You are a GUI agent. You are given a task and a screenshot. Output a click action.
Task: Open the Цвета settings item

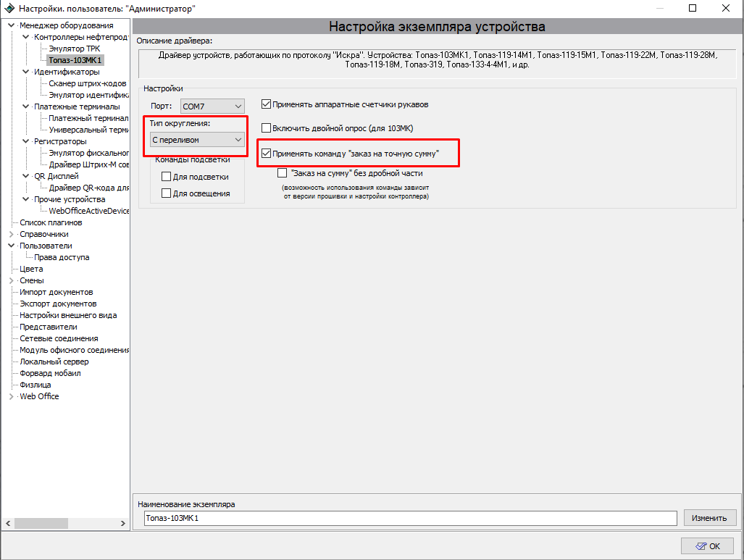(x=31, y=269)
